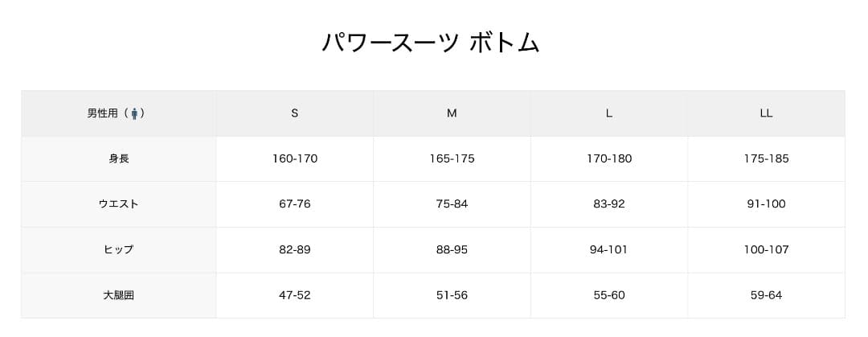
Task: Click the ヒップ row label
Action: 118,249
